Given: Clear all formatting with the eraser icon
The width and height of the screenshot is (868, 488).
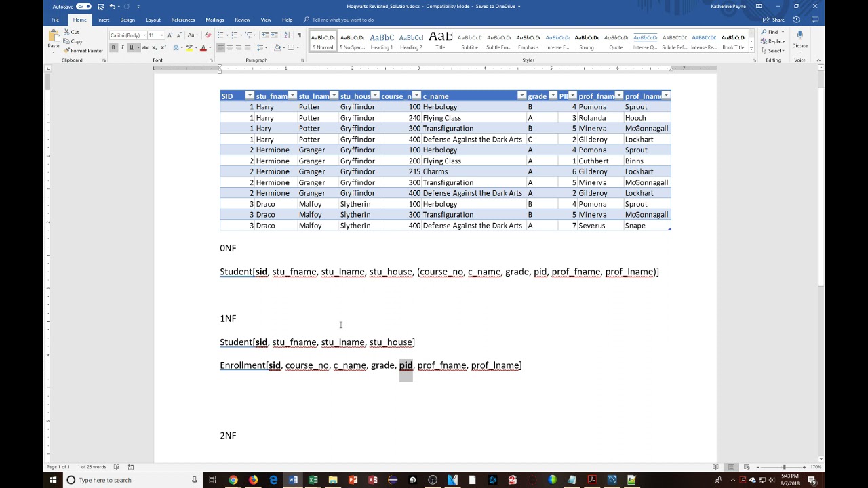Looking at the screenshot, I should click(x=208, y=35).
